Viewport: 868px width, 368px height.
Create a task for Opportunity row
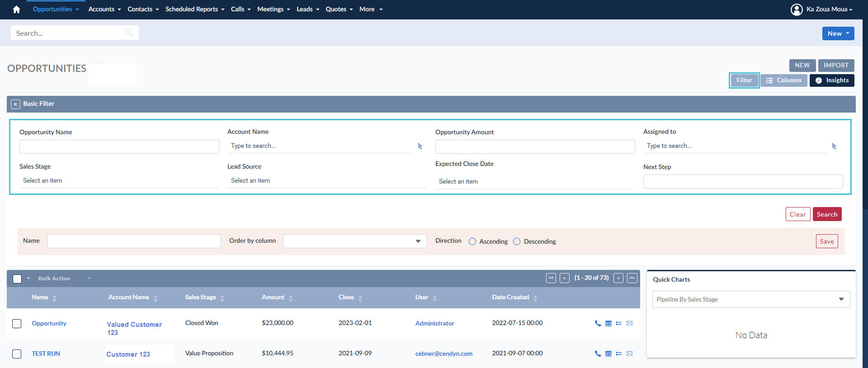(619, 323)
